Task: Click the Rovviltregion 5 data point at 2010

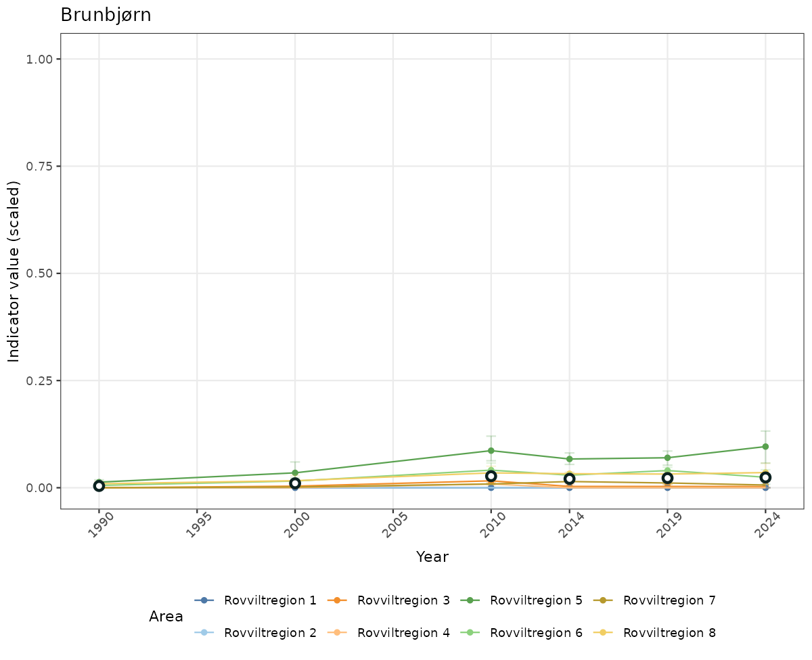Action: click(x=491, y=451)
